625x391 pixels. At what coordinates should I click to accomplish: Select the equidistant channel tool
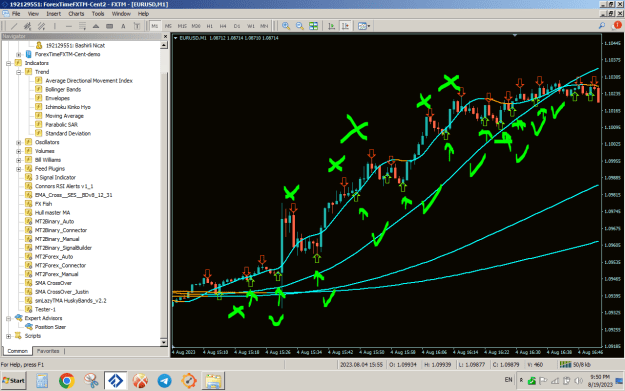click(41, 26)
